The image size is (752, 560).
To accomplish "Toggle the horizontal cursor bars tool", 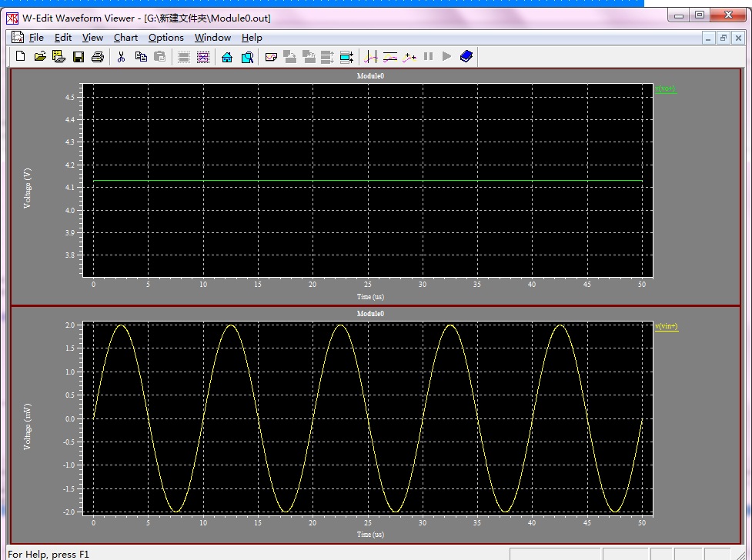I will [390, 56].
